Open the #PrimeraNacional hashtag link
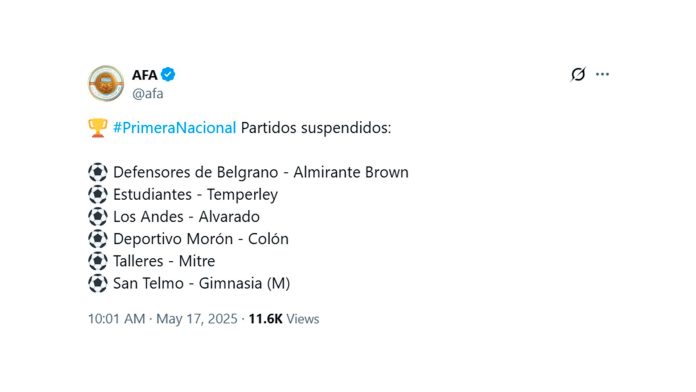696x392 pixels. point(174,128)
